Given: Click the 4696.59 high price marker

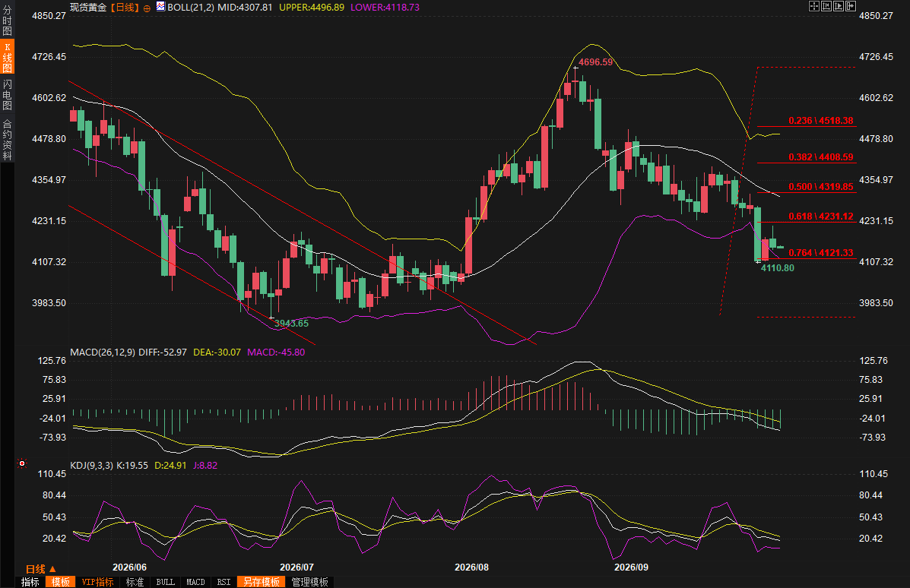Looking at the screenshot, I should [x=595, y=62].
